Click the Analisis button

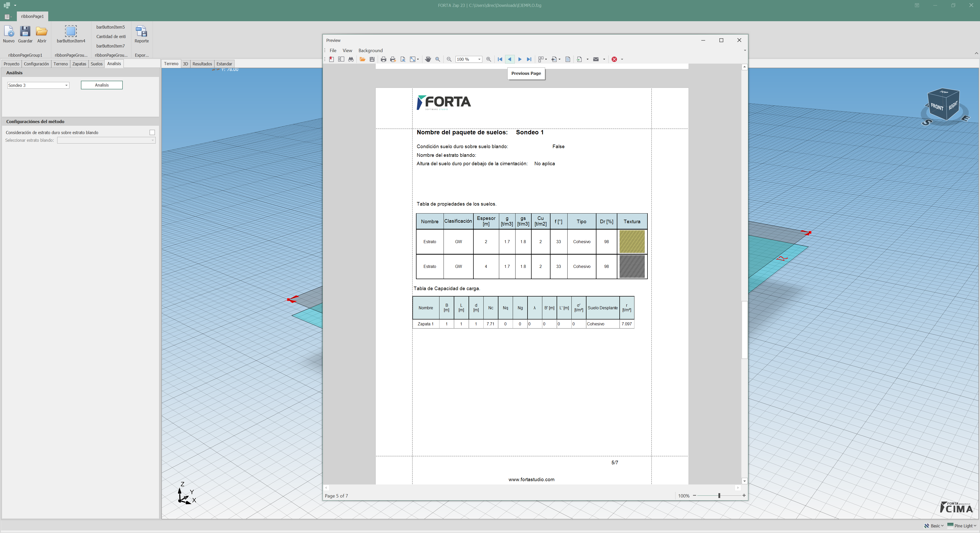click(x=102, y=85)
